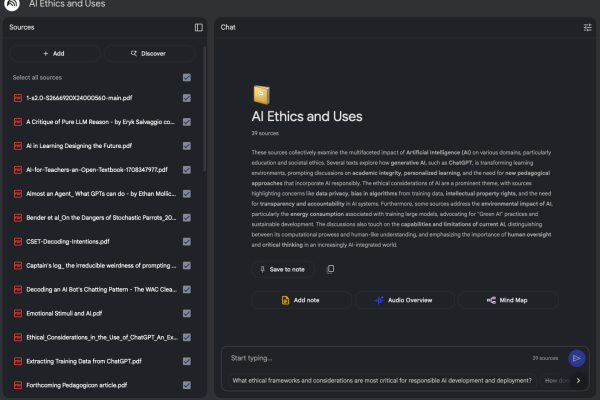Image resolution: width=600 pixels, height=400 pixels.
Task: Click PDF icon of Emotional Stimuli and AI.pdf
Action: 18,313
